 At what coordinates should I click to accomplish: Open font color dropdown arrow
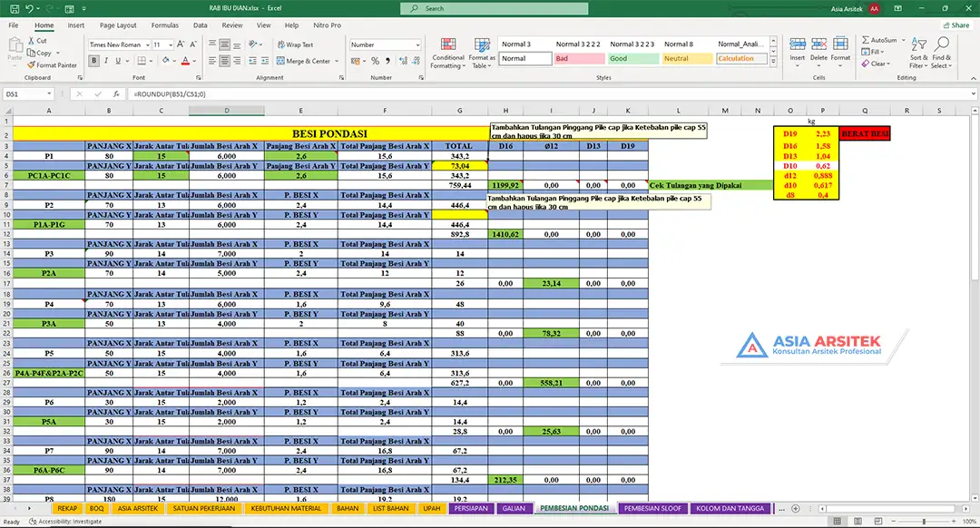coord(194,61)
